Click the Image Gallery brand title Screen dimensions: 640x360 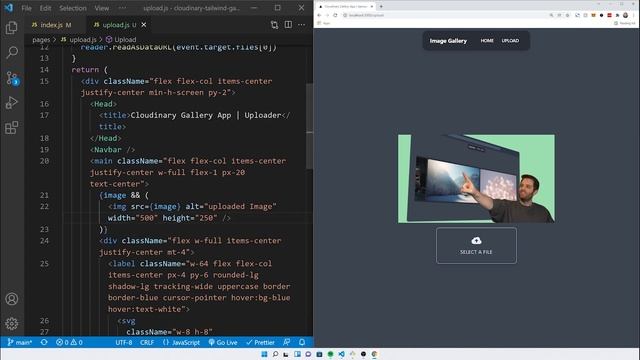click(x=448, y=41)
